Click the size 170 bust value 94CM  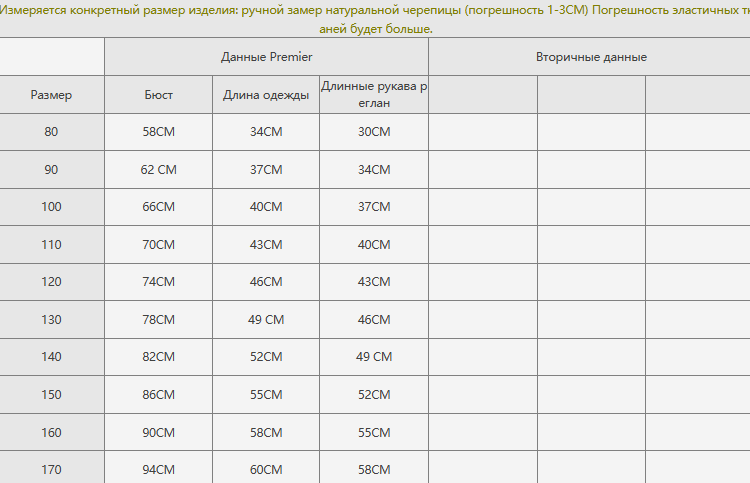coord(158,469)
